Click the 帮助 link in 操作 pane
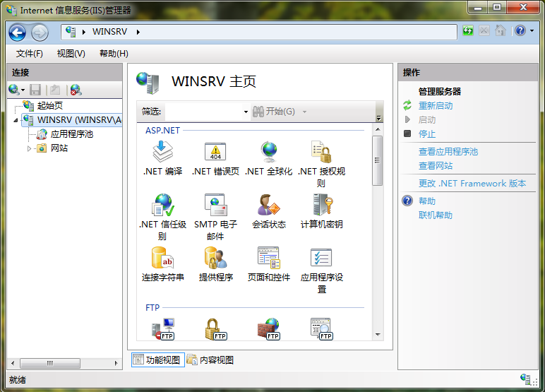This screenshot has height=392, width=545. point(427,201)
